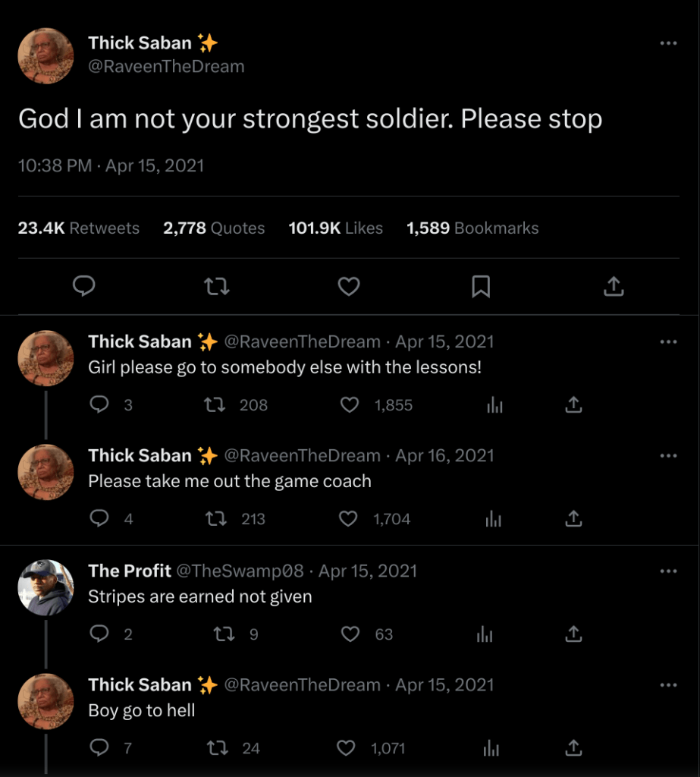Show the 101.9K Likes list
The height and width of the screenshot is (777, 700).
pyautogui.click(x=335, y=228)
